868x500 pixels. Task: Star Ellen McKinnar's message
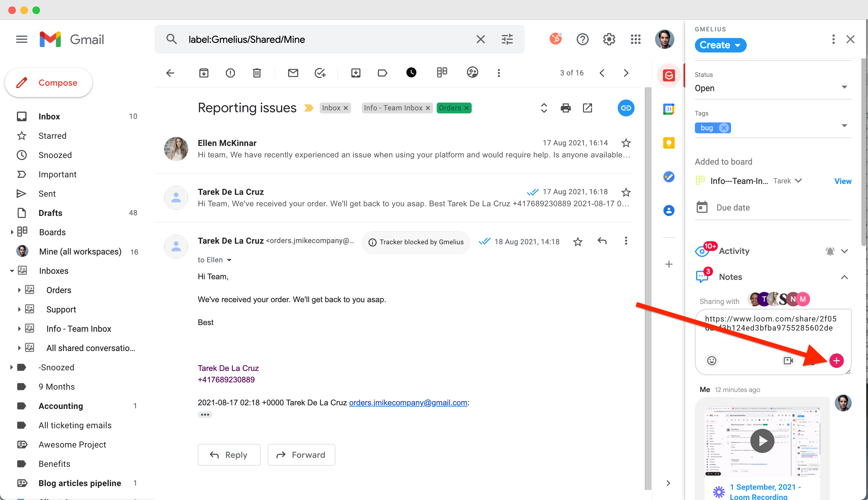(626, 143)
